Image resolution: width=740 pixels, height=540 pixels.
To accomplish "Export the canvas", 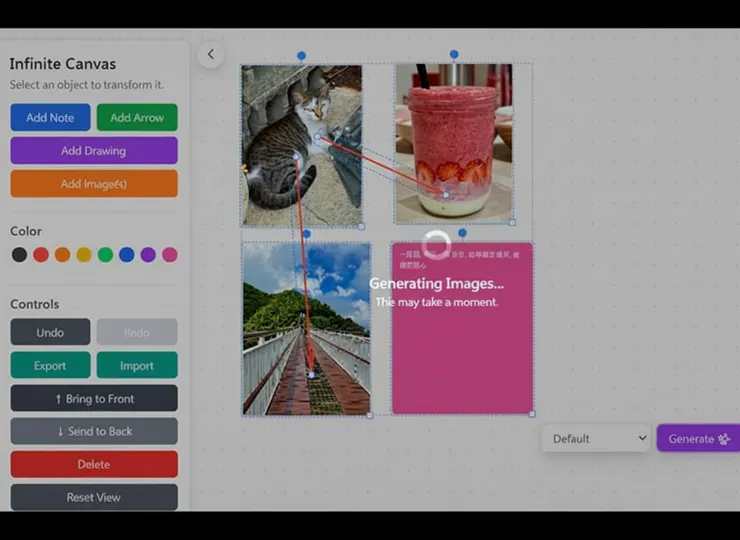I will coord(50,365).
